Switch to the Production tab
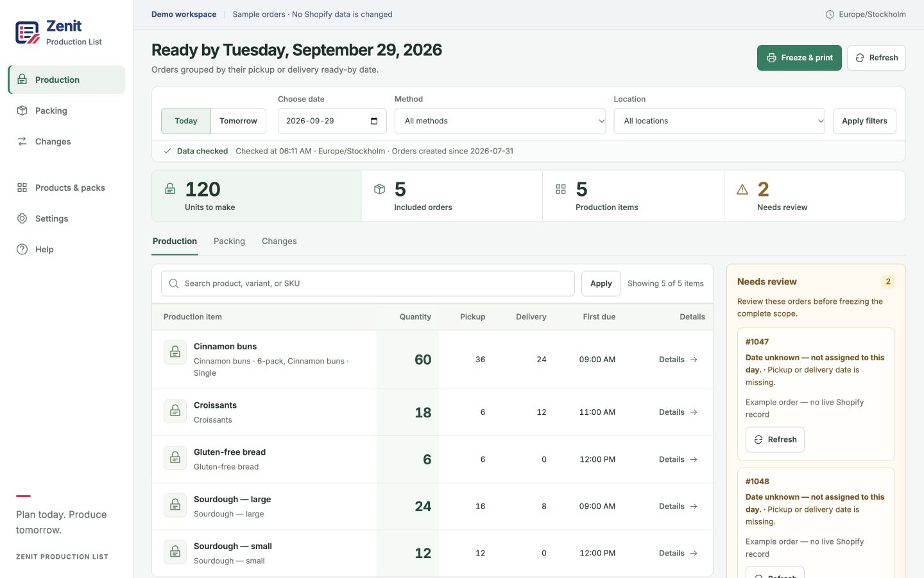The image size is (924, 578). (x=175, y=241)
